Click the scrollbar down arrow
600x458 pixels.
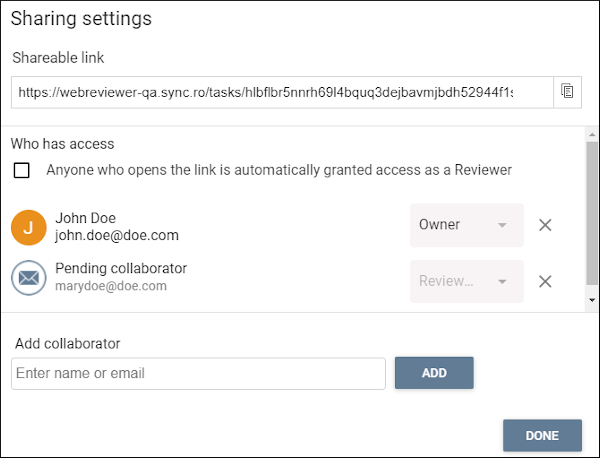pos(592,300)
